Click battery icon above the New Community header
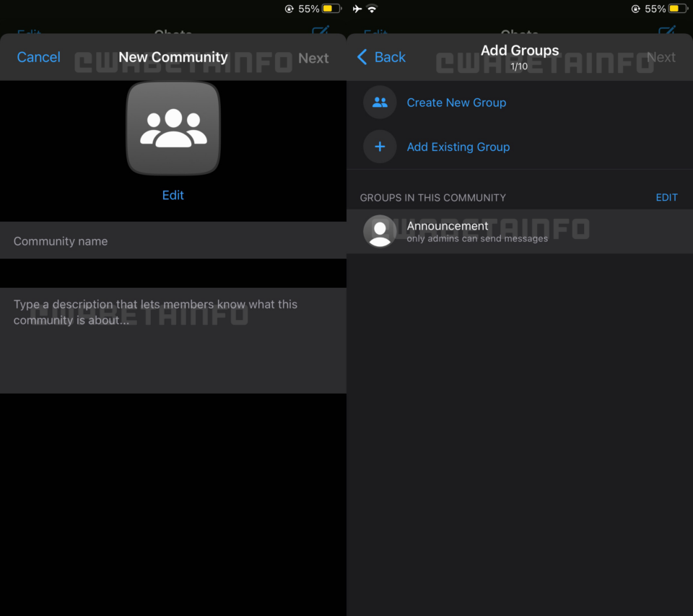693x616 pixels. tap(331, 9)
